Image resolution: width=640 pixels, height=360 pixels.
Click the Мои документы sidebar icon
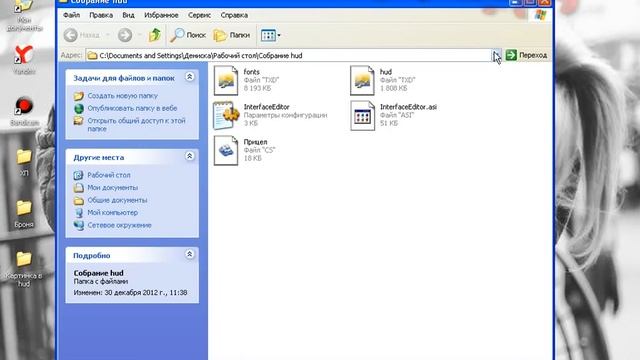tap(79, 188)
